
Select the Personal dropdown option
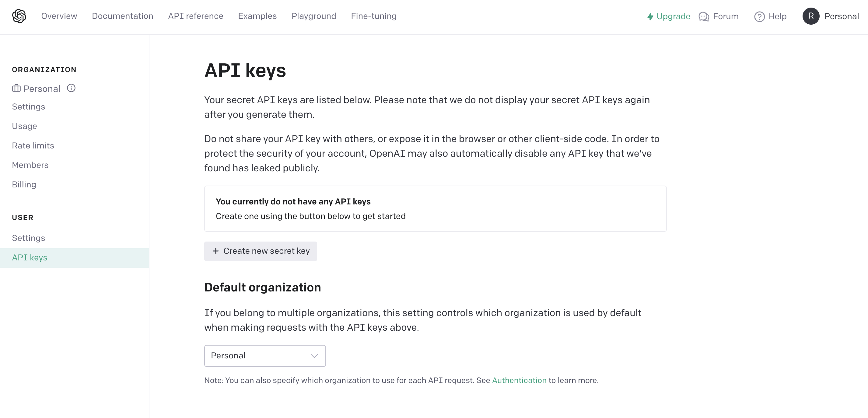tap(265, 355)
